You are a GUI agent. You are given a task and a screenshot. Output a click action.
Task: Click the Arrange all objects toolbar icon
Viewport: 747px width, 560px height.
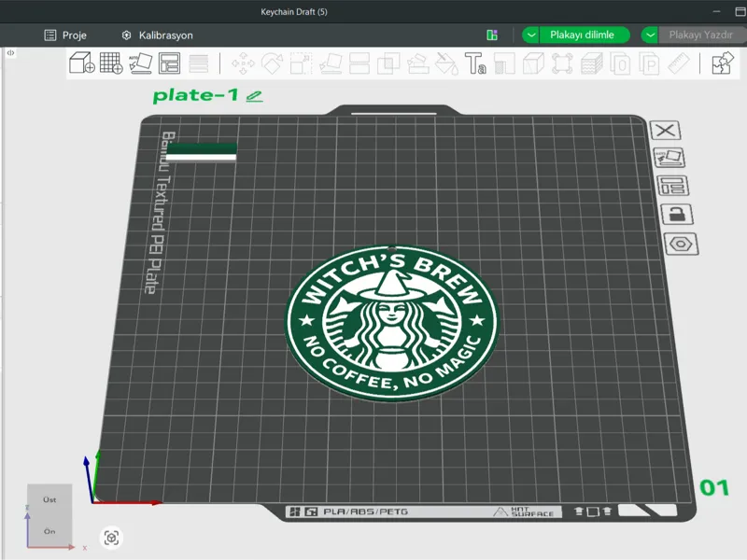[170, 63]
